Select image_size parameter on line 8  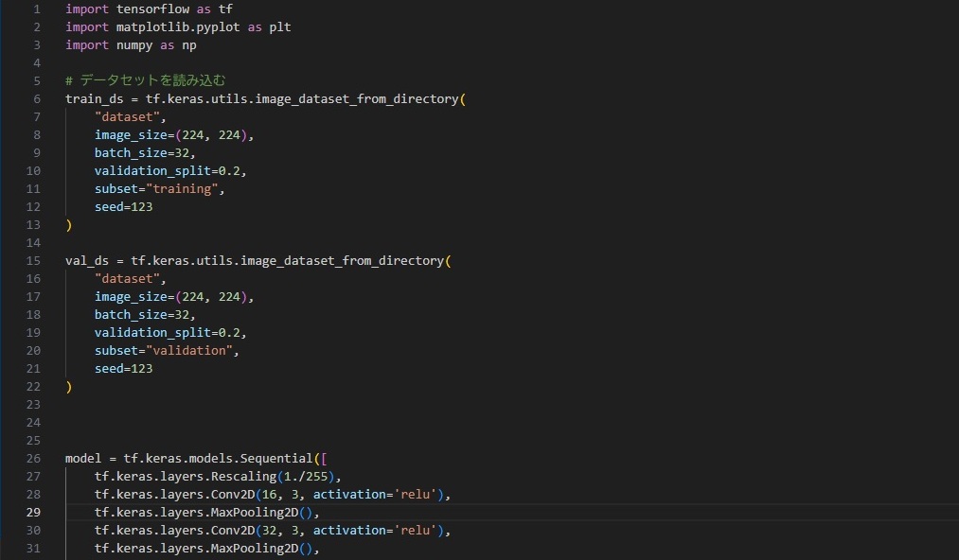(x=133, y=134)
